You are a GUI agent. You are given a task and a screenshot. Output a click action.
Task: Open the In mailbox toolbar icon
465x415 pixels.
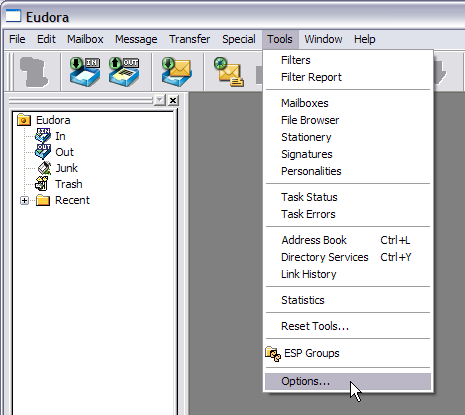tap(85, 72)
